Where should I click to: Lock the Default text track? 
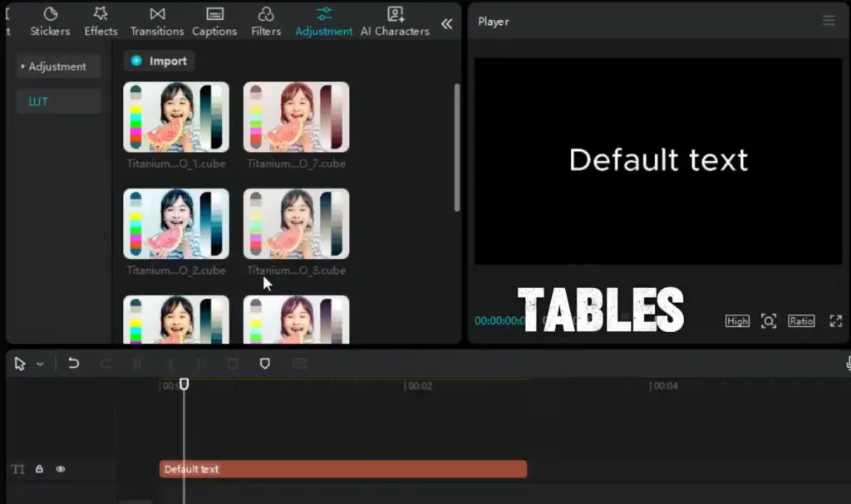tap(39, 469)
